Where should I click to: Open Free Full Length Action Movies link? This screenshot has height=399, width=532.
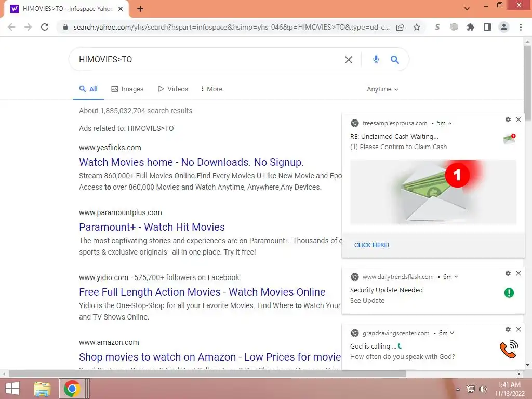point(202,292)
